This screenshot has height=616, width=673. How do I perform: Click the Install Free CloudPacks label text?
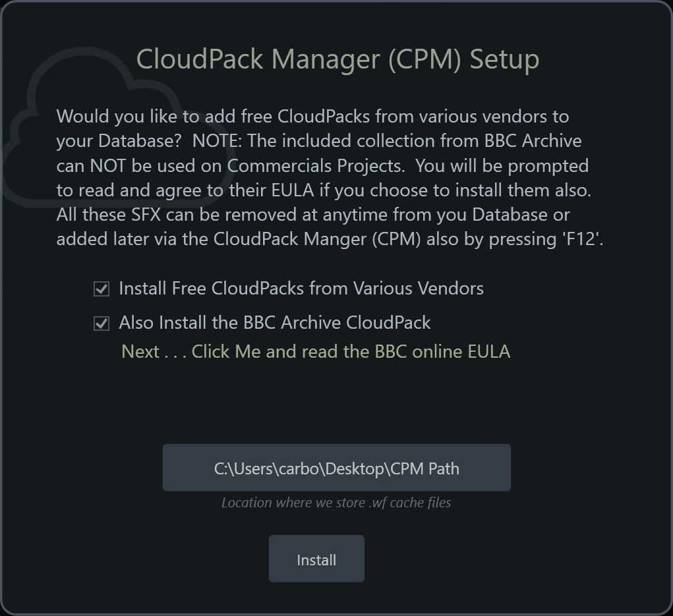pos(301,289)
